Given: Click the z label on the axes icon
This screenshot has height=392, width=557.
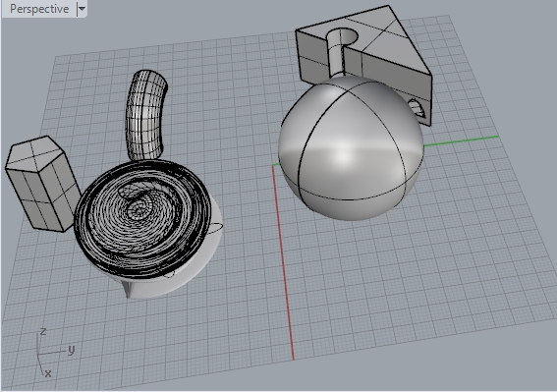Looking at the screenshot, I should [x=43, y=331].
